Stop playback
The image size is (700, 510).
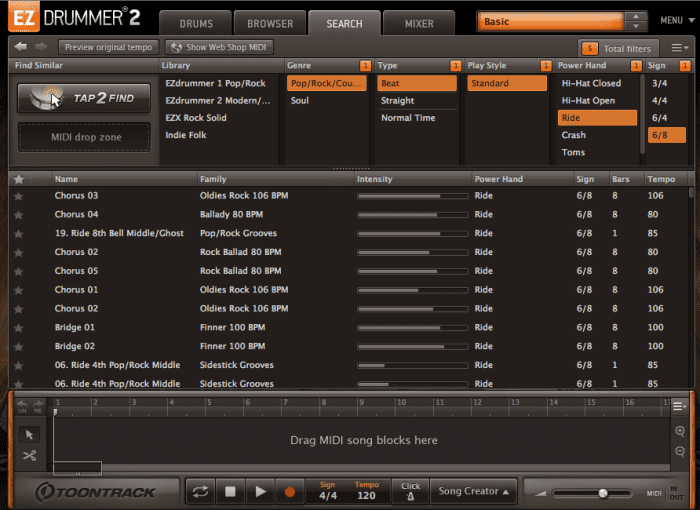(x=230, y=492)
